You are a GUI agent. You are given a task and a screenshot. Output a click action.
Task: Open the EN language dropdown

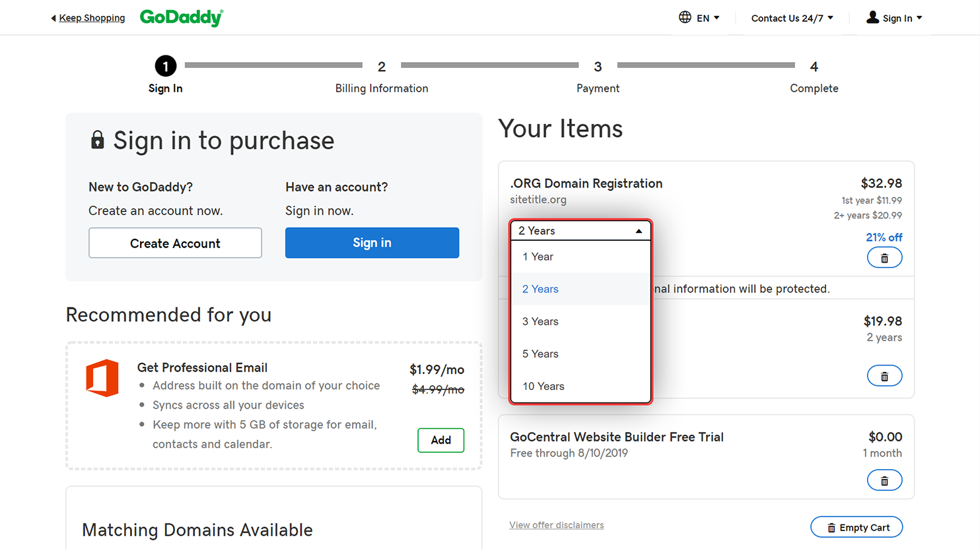click(708, 18)
